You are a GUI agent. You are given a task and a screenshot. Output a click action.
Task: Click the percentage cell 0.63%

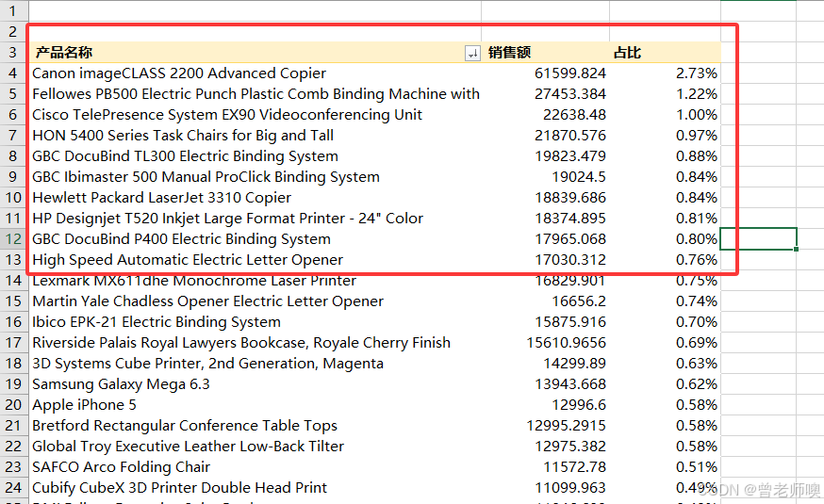[665, 364]
